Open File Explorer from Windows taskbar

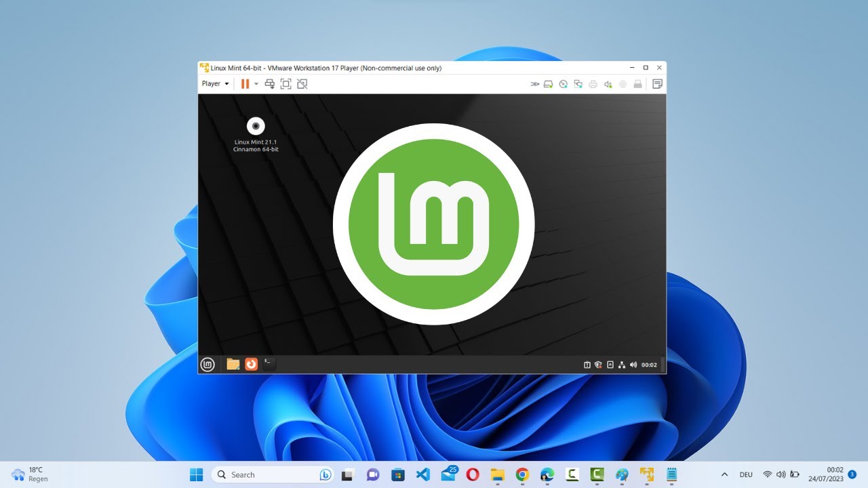tap(498, 474)
